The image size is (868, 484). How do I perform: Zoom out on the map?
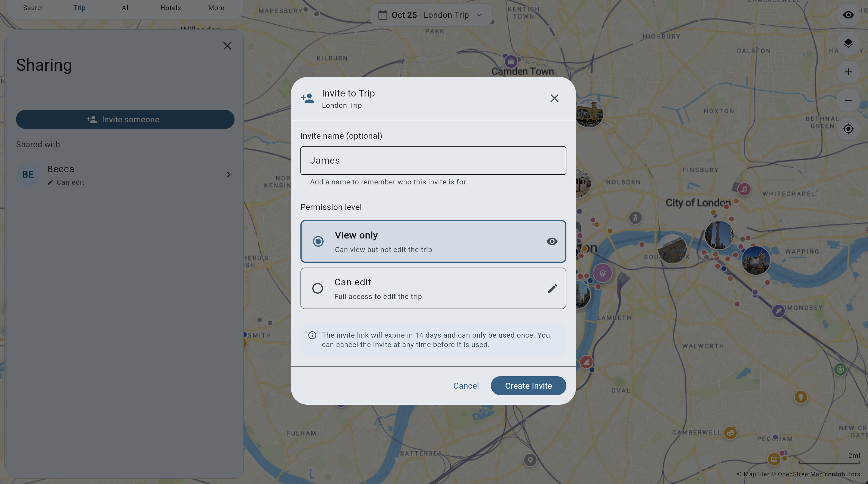[848, 100]
